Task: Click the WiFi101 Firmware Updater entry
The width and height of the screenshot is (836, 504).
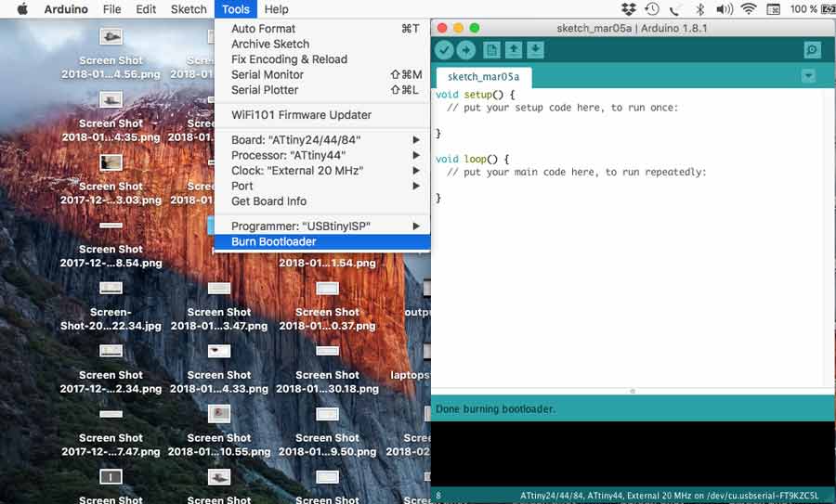Action: click(301, 115)
